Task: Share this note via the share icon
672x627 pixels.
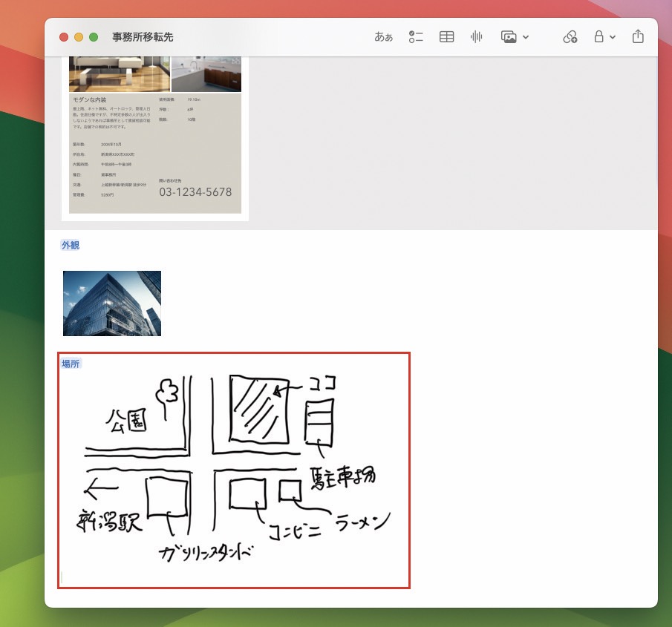Action: click(x=638, y=36)
